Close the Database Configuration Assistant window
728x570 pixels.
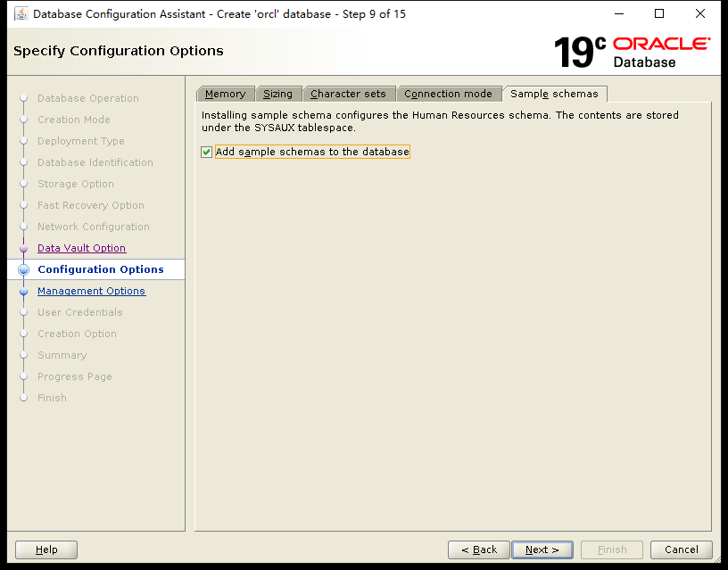[x=700, y=14]
